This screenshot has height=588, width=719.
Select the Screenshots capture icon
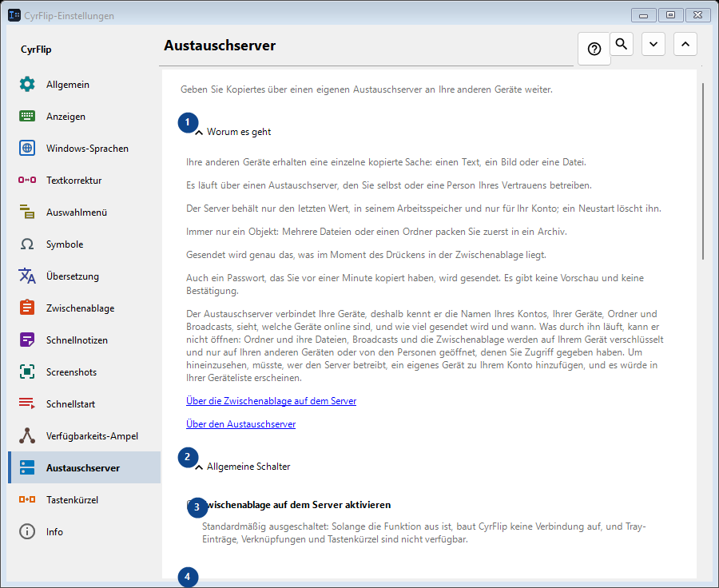27,371
